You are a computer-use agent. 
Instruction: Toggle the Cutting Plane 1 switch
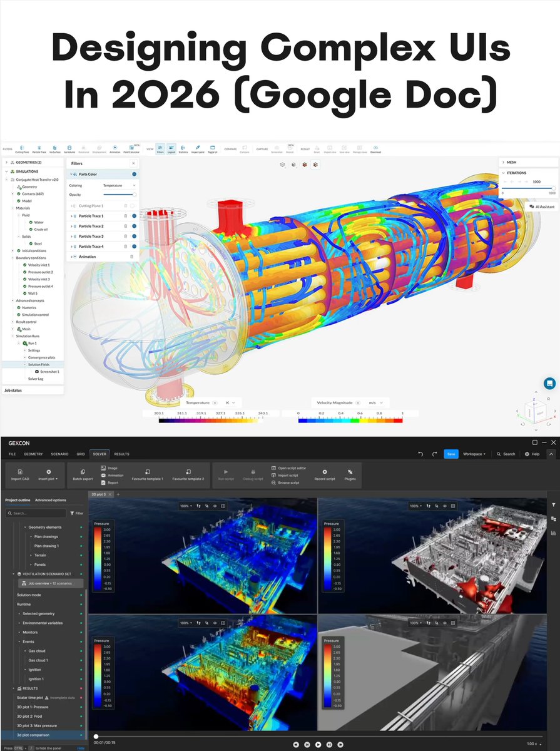(133, 205)
